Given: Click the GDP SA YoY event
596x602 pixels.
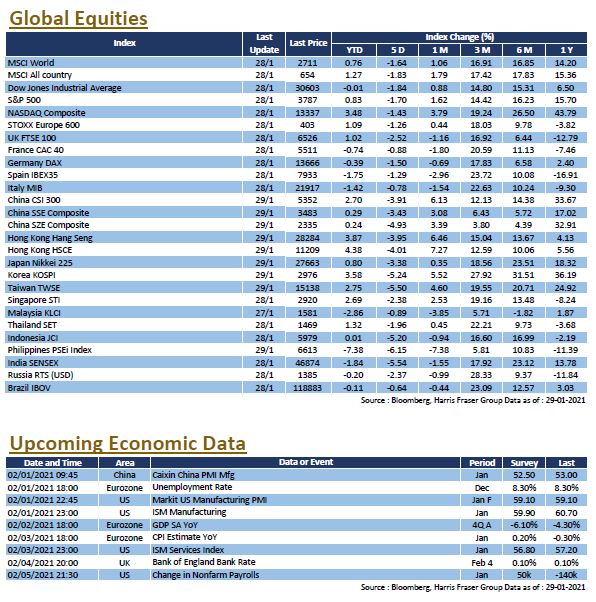Looking at the screenshot, I should pyautogui.click(x=175, y=525).
